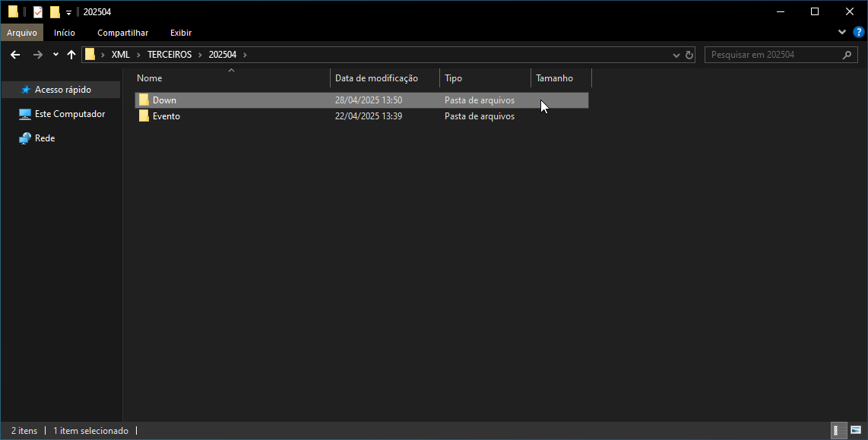The height and width of the screenshot is (440, 868).
Task: Switch to Large Icons view layout
Action: click(x=855, y=431)
